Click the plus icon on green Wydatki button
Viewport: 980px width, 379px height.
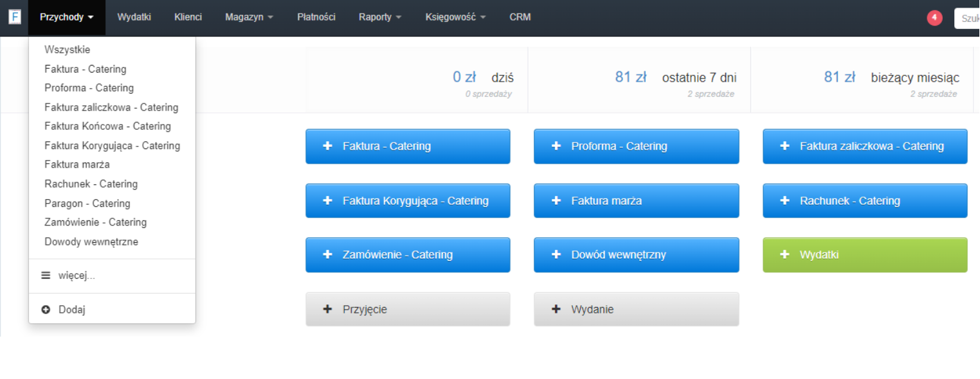tap(785, 255)
